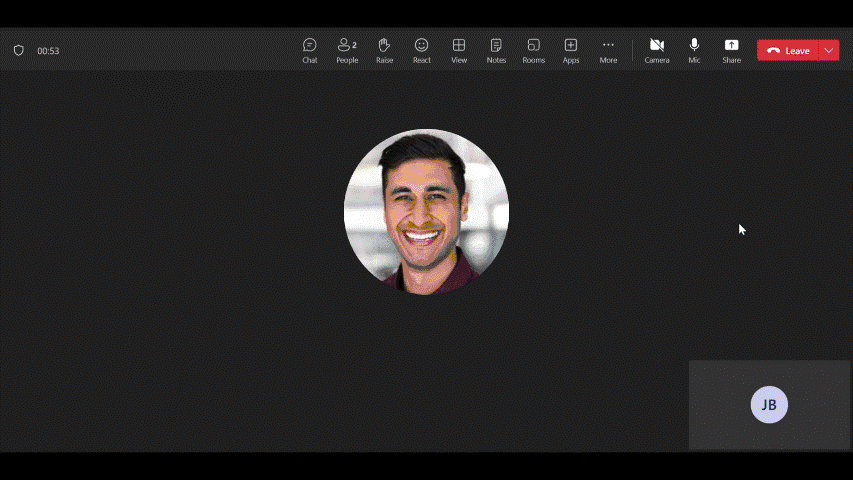Show the People participants list
853x480 pixels.
[x=347, y=51]
